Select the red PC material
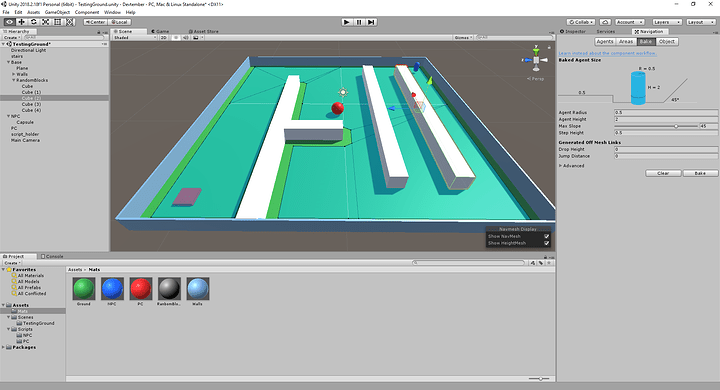The width and height of the screenshot is (720, 390). (141, 288)
